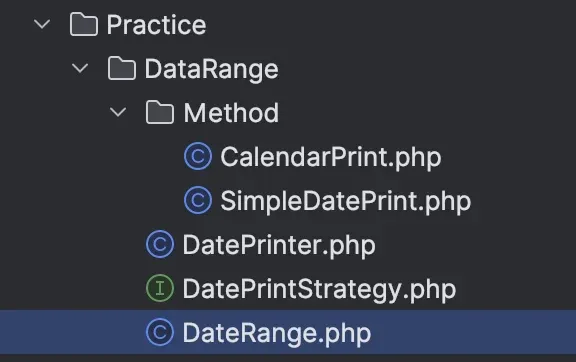Select the highlighted DateRange.php file
The height and width of the screenshot is (362, 576).
tap(277, 334)
